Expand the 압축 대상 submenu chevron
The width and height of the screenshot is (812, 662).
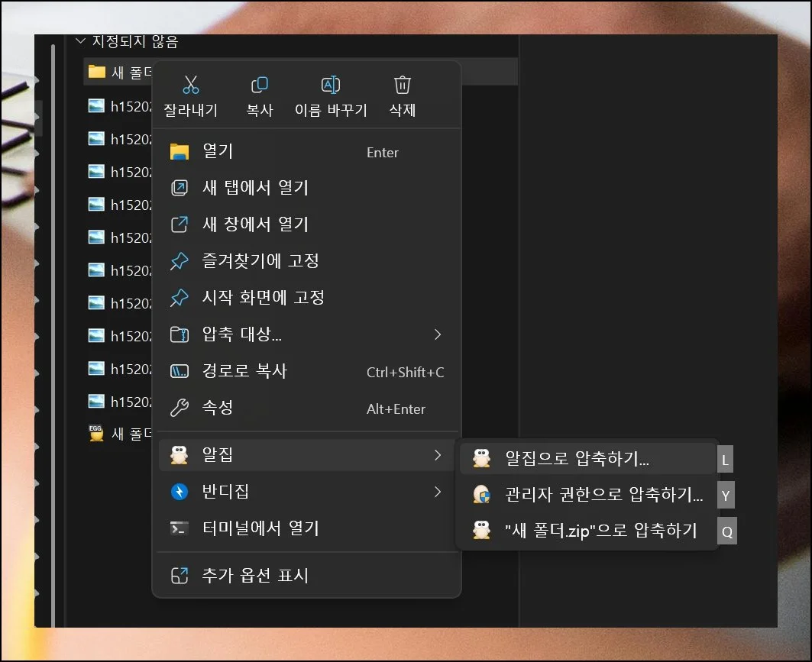click(437, 334)
